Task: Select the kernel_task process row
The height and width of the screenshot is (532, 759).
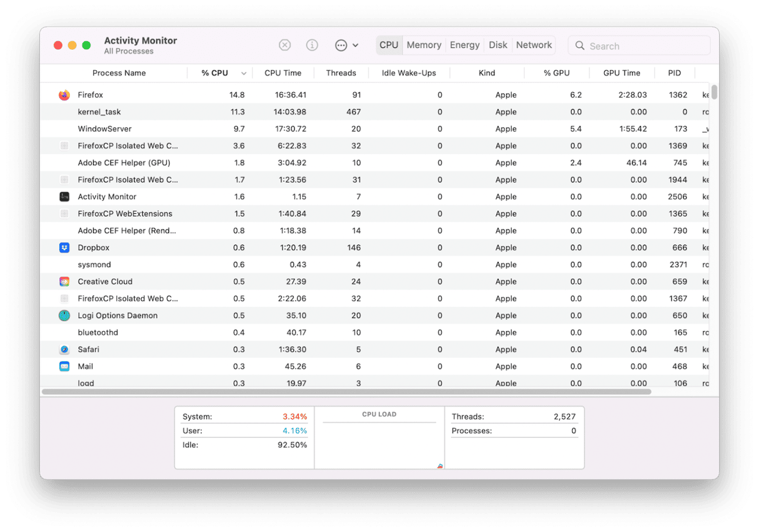Action: [x=375, y=112]
